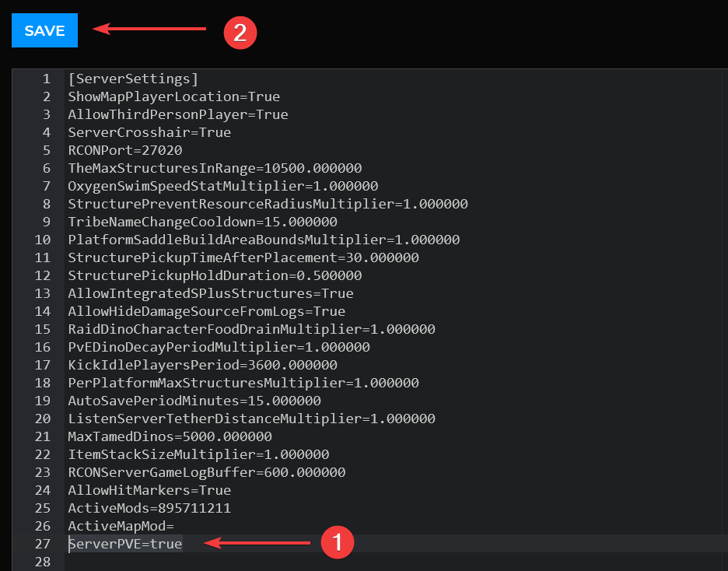This screenshot has width=728, height=571.
Task: Select the AllowThirdPersonPlayer=True line
Action: 167,114
